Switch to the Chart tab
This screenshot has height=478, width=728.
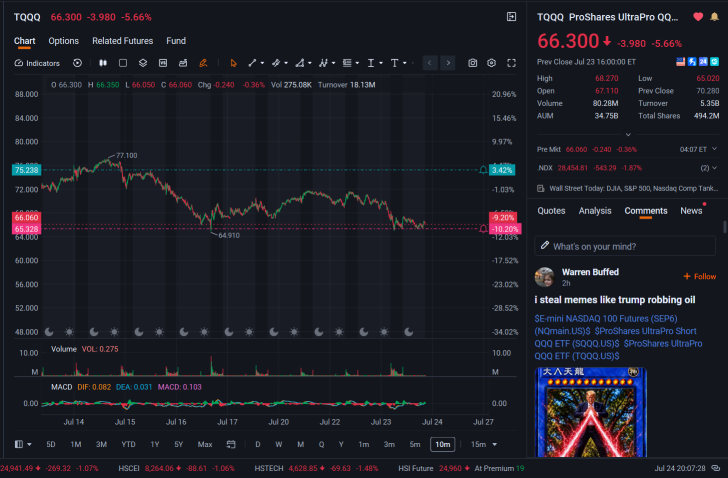[x=25, y=41]
